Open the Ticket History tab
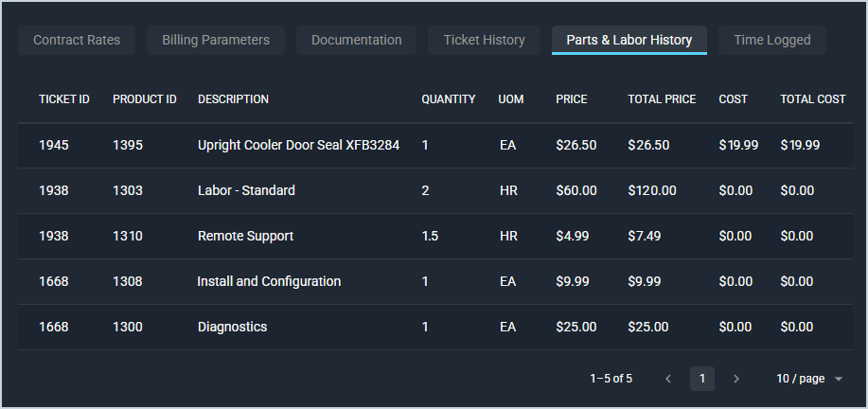The image size is (868, 409). pos(484,40)
